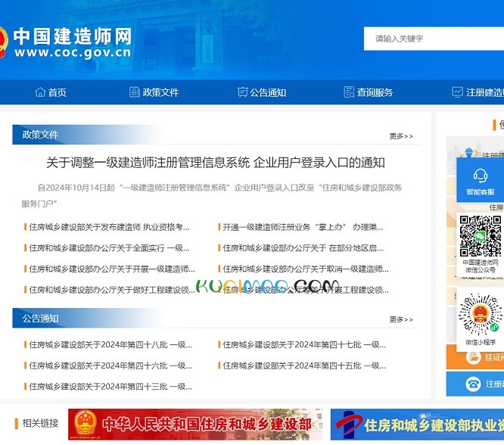Click the folder icon on the orange sidebar button
Image resolution: width=504 pixels, height=445 pixels.
[473, 356]
